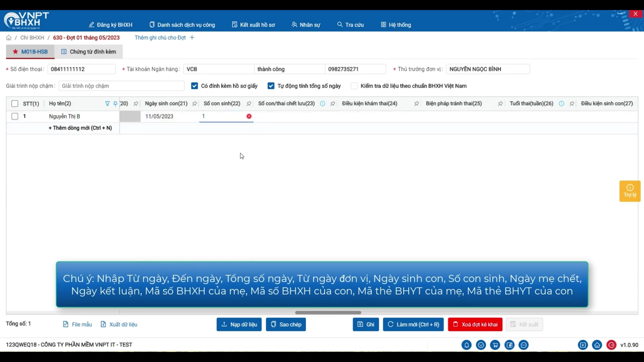Click the horizontal scrollbar thumb under the table
Image resolution: width=644 pixels, height=362 pixels.
click(328, 313)
